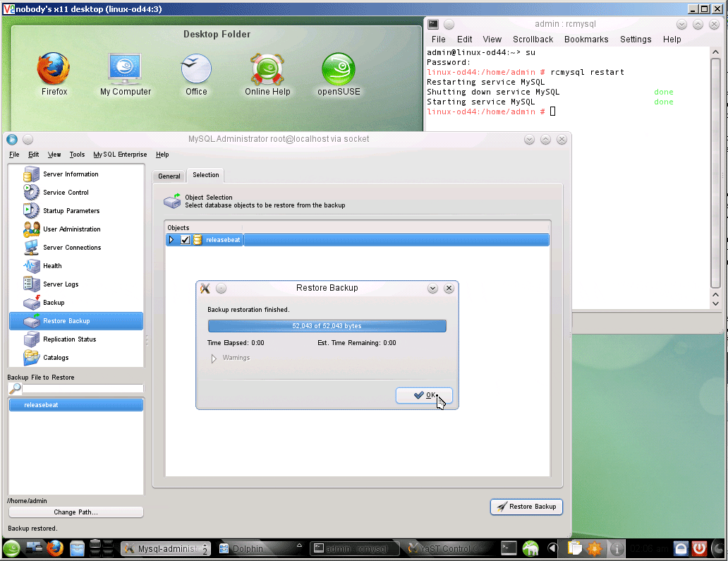Open Online Help desktop icon
Viewport: 728px width, 561px height.
pos(267,74)
